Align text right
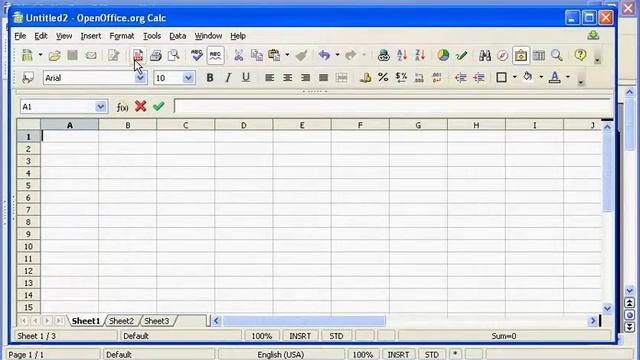640x360 pixels. (305, 78)
